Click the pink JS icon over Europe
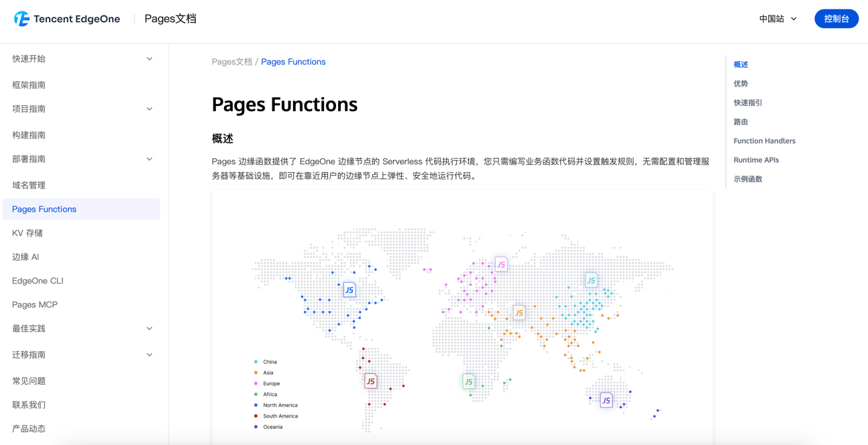The height and width of the screenshot is (445, 868). 501,264
